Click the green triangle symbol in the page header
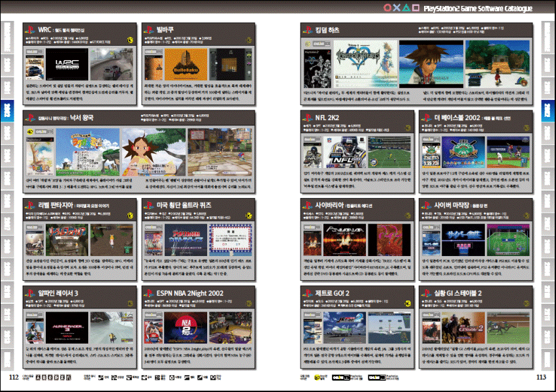This screenshot has width=556, height=392. tap(406, 7)
